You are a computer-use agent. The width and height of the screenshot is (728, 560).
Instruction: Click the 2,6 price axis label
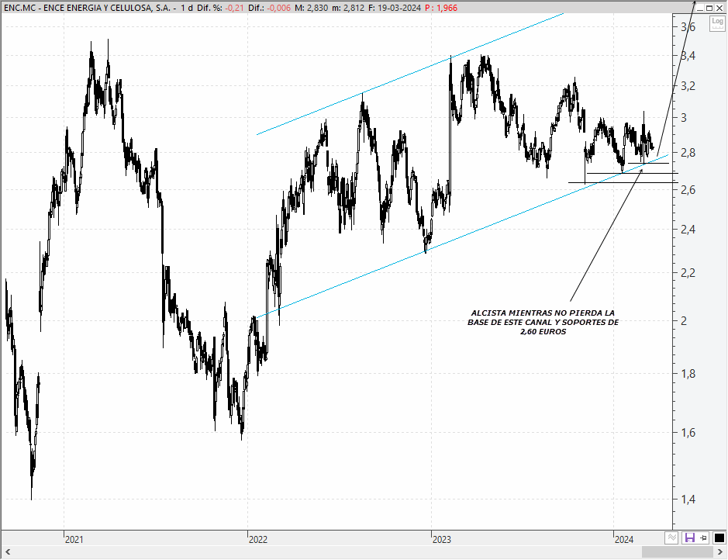coord(688,189)
